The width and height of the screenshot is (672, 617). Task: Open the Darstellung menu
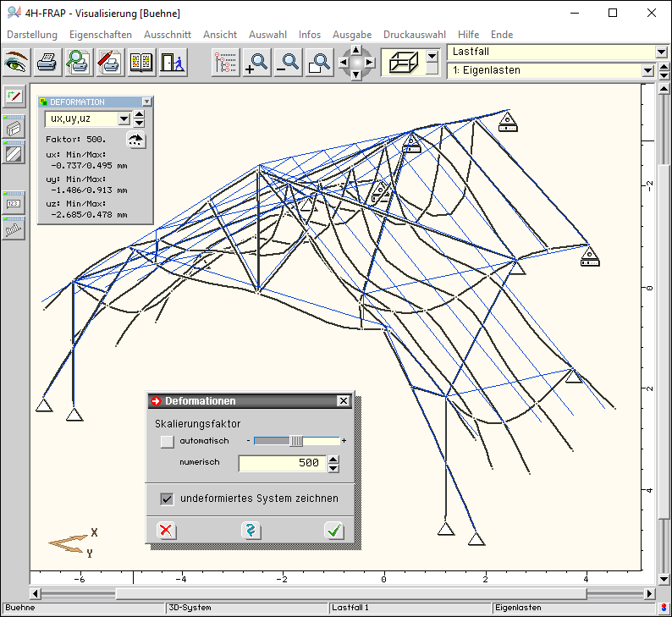[32, 35]
